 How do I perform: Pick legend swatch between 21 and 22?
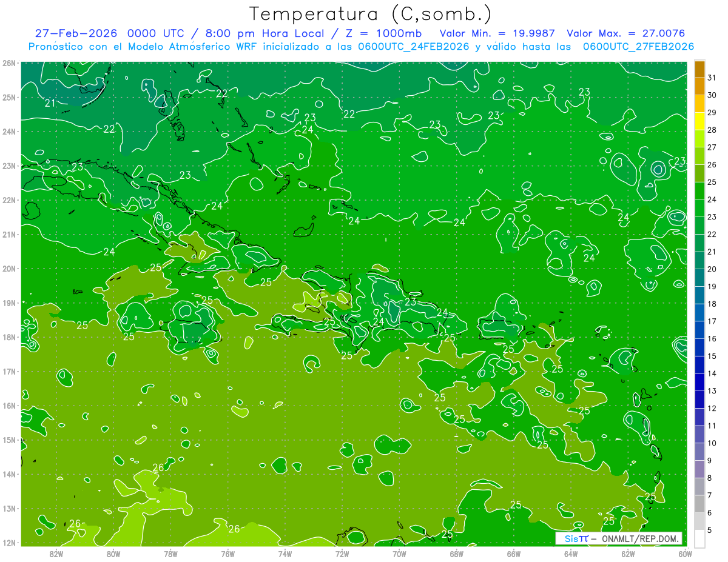699,243
